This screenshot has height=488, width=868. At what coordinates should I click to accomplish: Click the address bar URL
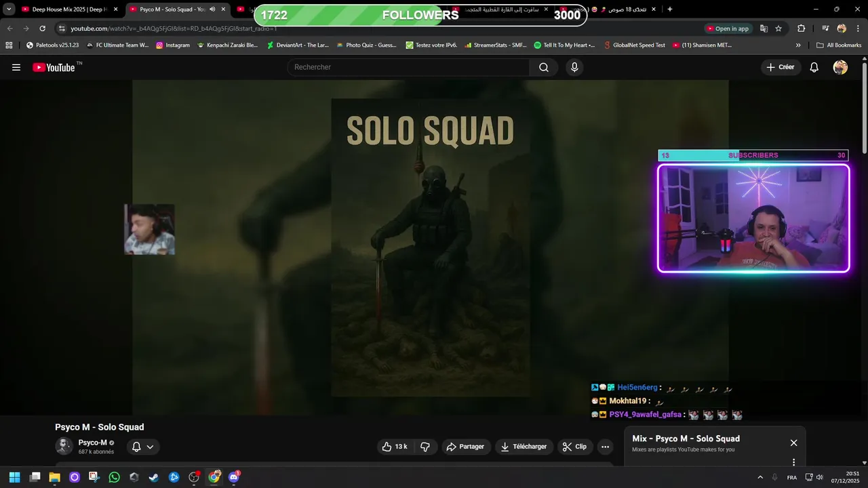tap(174, 28)
